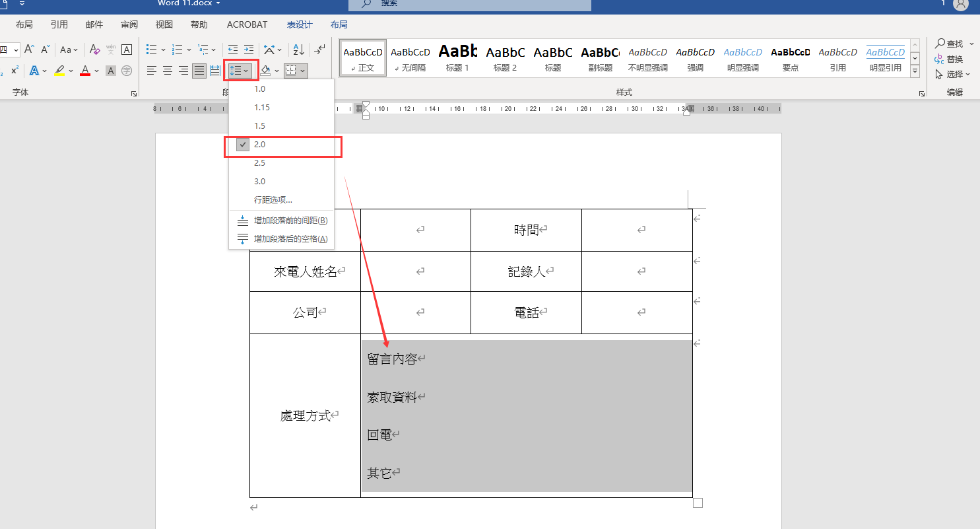Toggle character shading
980x529 pixels.
[x=111, y=70]
